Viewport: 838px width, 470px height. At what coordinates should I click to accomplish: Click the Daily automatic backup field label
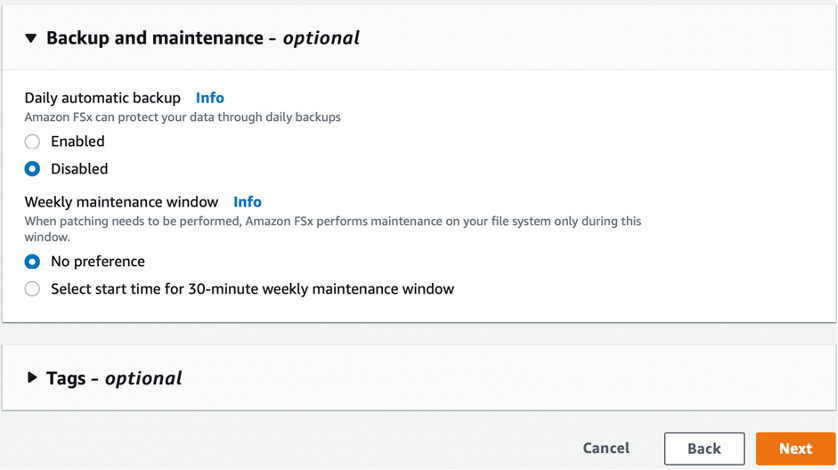pos(103,98)
